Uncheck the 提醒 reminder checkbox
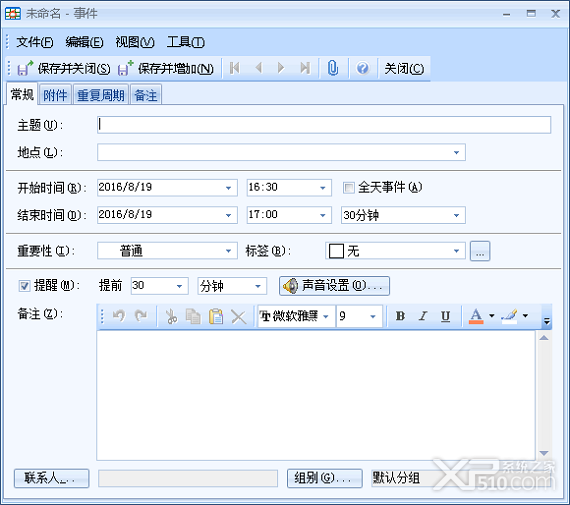Image resolution: width=570 pixels, height=505 pixels. (x=24, y=286)
